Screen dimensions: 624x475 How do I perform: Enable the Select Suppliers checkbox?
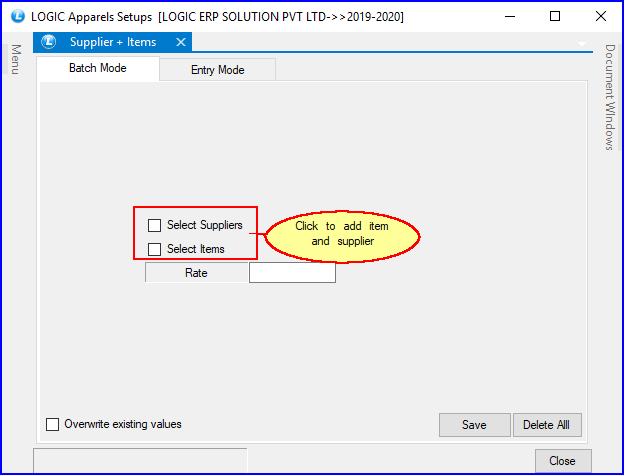click(154, 226)
